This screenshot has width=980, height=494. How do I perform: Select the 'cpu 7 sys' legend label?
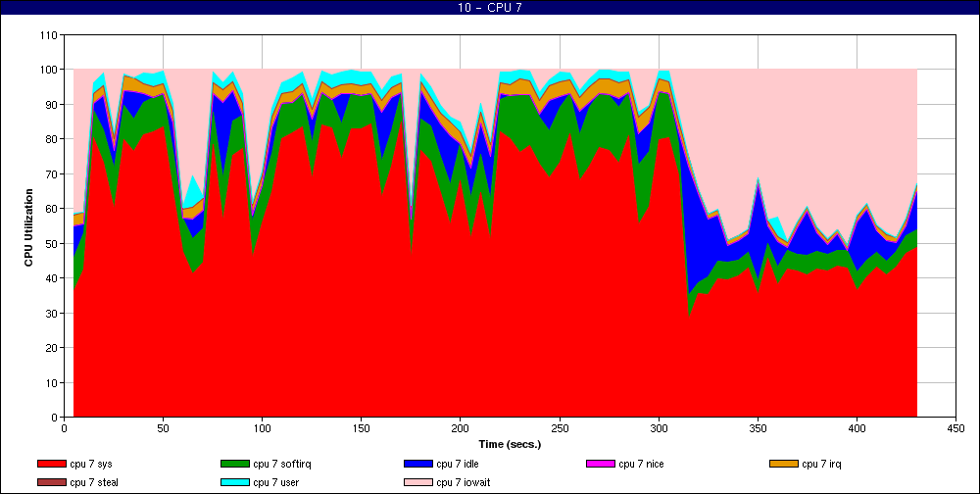(x=91, y=465)
